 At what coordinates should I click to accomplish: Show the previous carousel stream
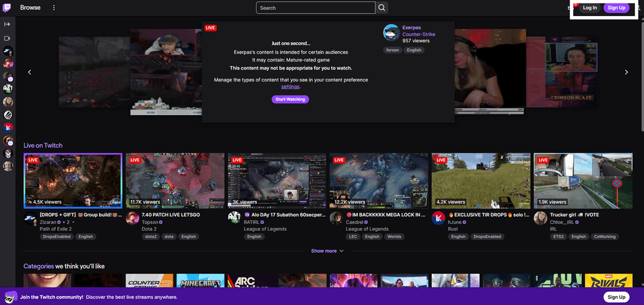point(30,72)
